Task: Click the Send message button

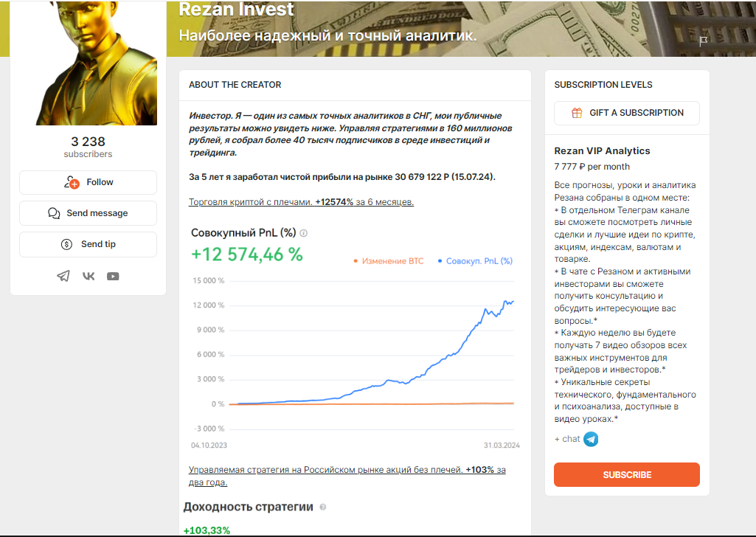Action: [x=89, y=213]
